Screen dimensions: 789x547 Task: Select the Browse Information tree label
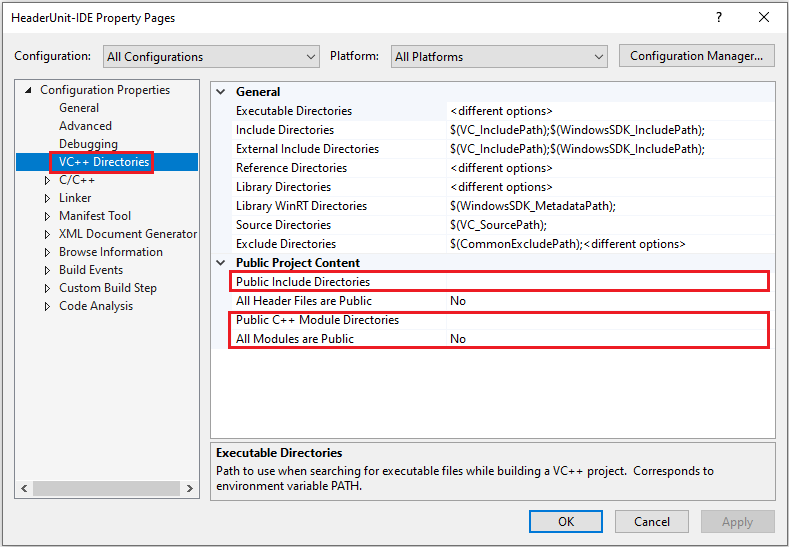point(111,252)
